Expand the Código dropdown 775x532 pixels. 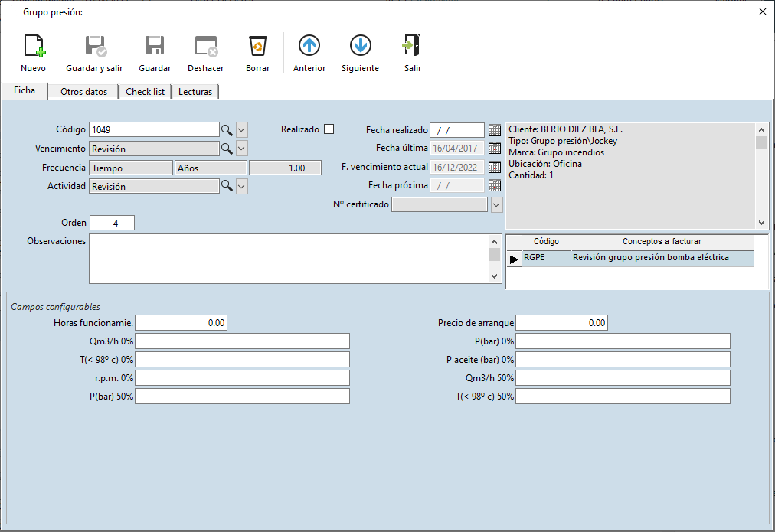click(x=242, y=130)
